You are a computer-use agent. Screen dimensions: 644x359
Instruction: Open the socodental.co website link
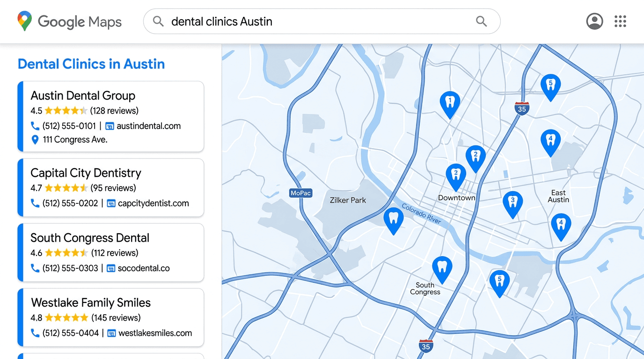(144, 269)
